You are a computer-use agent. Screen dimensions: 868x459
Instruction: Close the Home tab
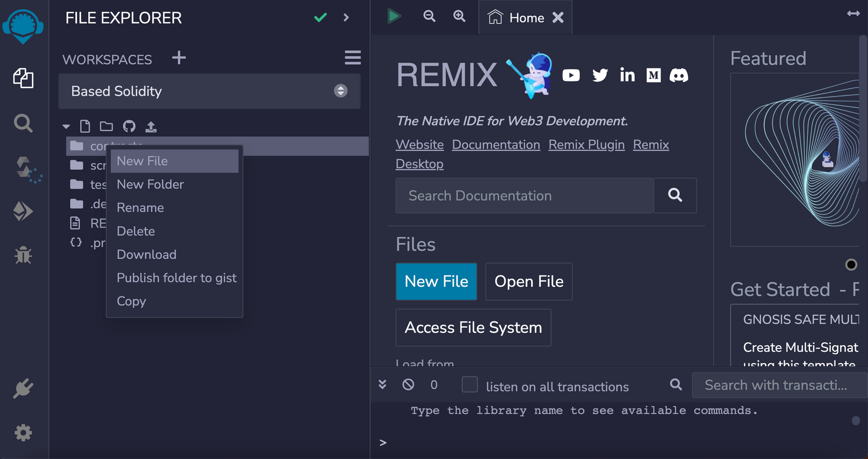pyautogui.click(x=558, y=18)
